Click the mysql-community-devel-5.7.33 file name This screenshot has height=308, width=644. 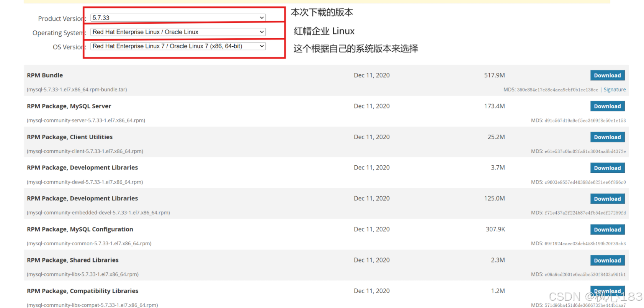[x=85, y=182]
